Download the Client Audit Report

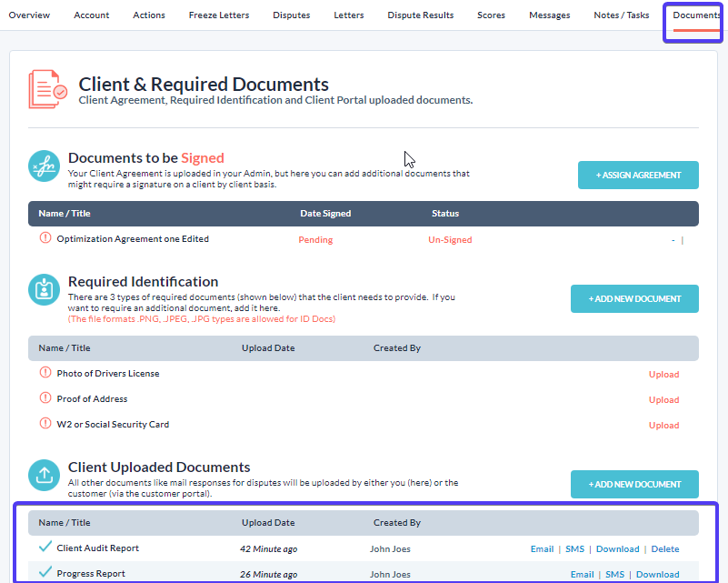click(x=617, y=549)
